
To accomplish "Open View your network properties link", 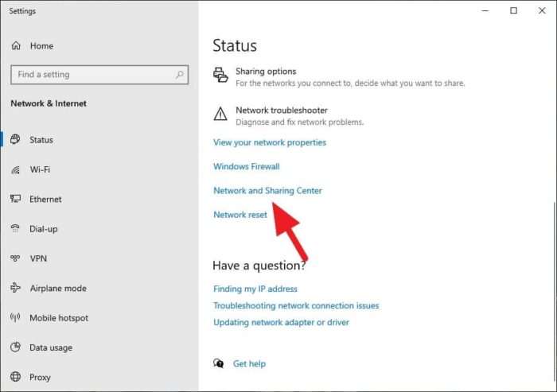I will pyautogui.click(x=270, y=142).
